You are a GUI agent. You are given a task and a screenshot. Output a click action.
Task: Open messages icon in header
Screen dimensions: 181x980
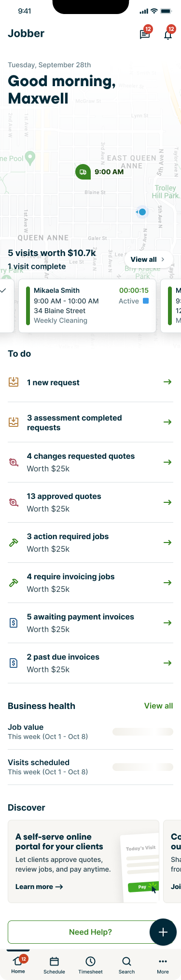point(144,34)
